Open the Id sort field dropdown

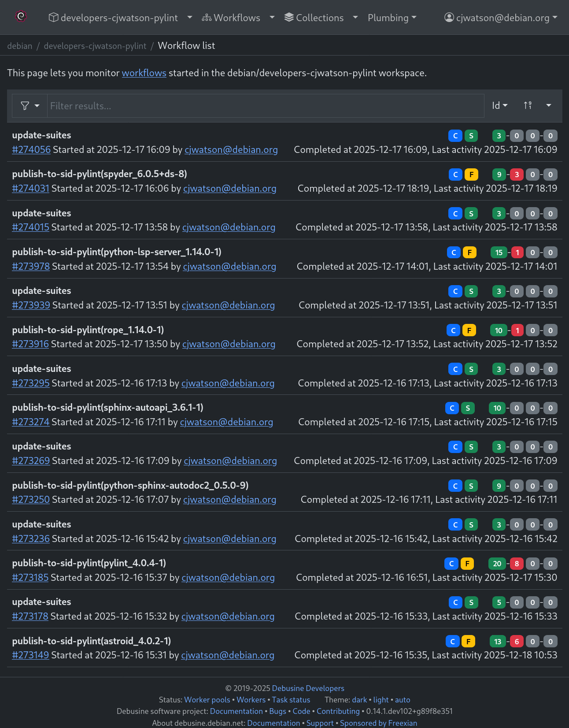[500, 105]
